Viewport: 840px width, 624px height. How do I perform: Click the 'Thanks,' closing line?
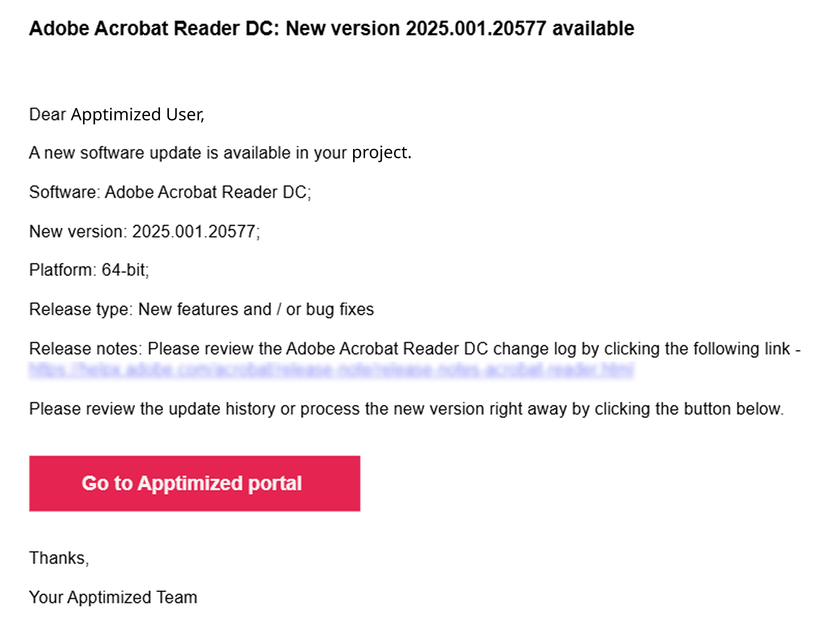click(x=58, y=558)
